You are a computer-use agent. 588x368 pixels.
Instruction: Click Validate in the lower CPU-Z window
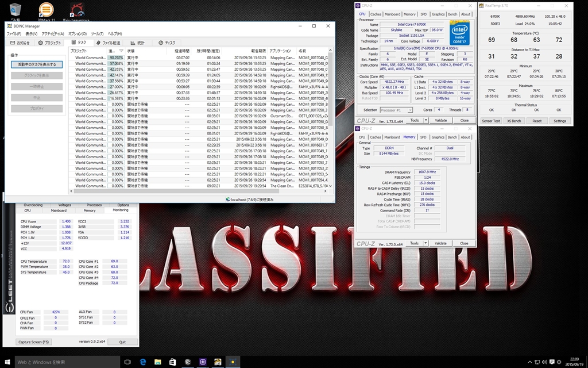pos(440,243)
